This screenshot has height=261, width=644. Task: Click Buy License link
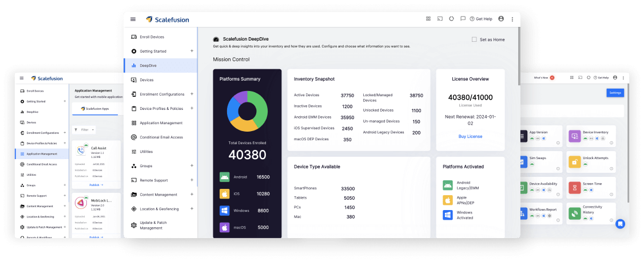point(470,136)
